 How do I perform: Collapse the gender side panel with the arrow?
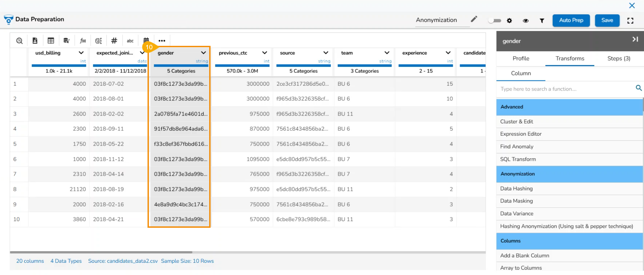[635, 39]
